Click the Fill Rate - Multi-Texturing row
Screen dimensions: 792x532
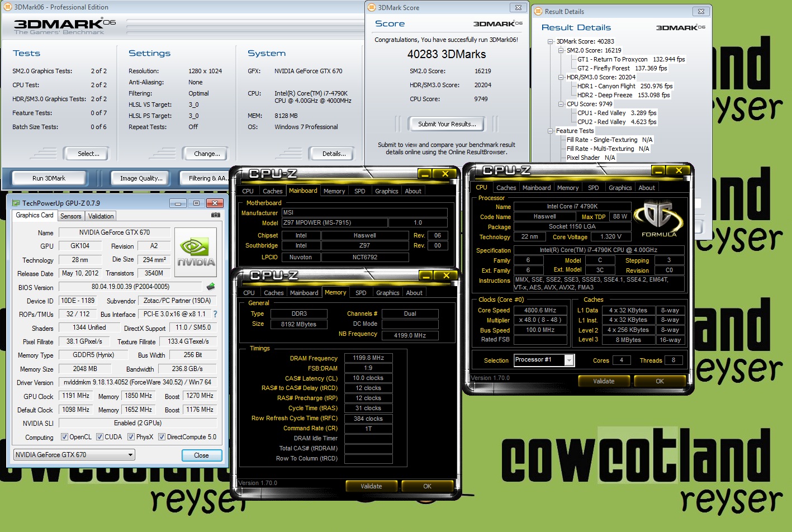coord(608,149)
